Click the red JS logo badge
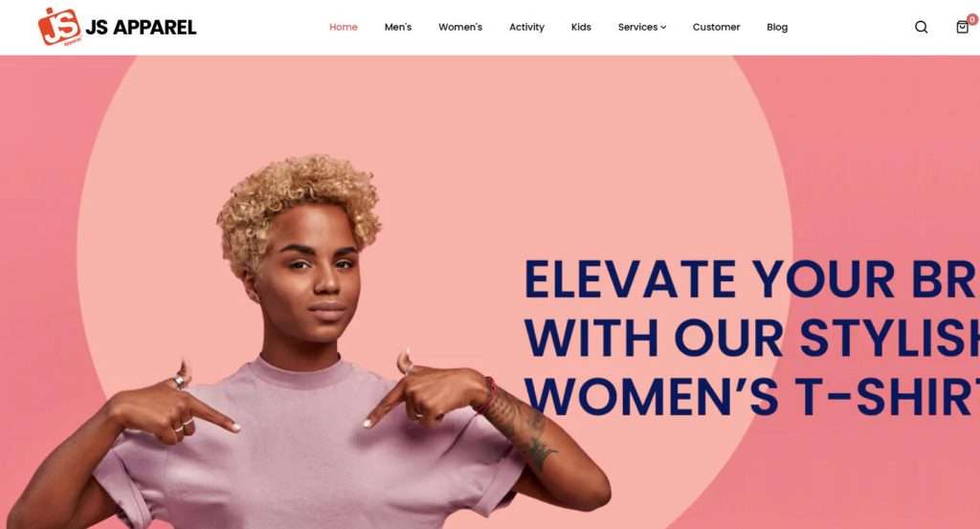 [59, 26]
